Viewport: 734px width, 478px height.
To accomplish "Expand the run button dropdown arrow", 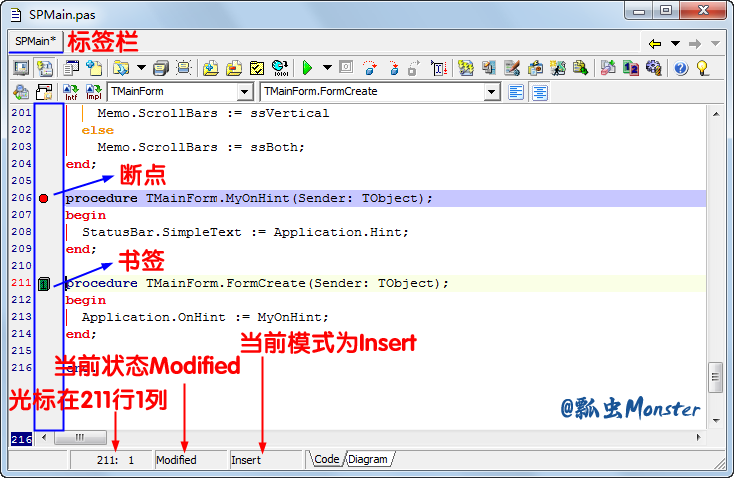I will click(327, 68).
